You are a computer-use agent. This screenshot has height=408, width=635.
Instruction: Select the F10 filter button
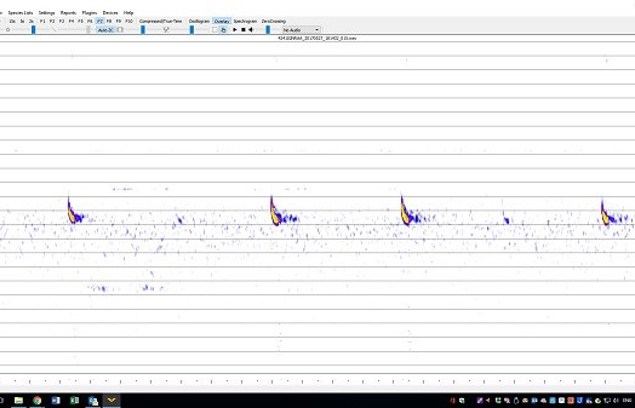(x=129, y=20)
